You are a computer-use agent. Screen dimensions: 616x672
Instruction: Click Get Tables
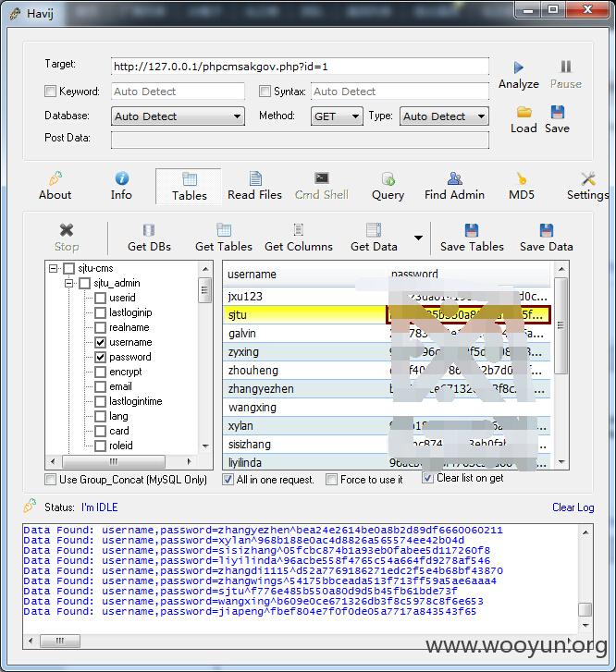pos(224,238)
